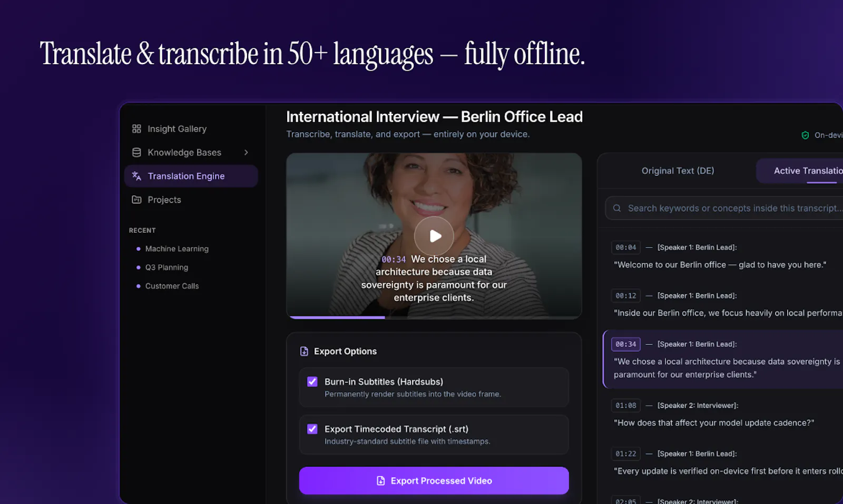Open recent item Machine Learning
843x504 pixels.
click(x=177, y=249)
